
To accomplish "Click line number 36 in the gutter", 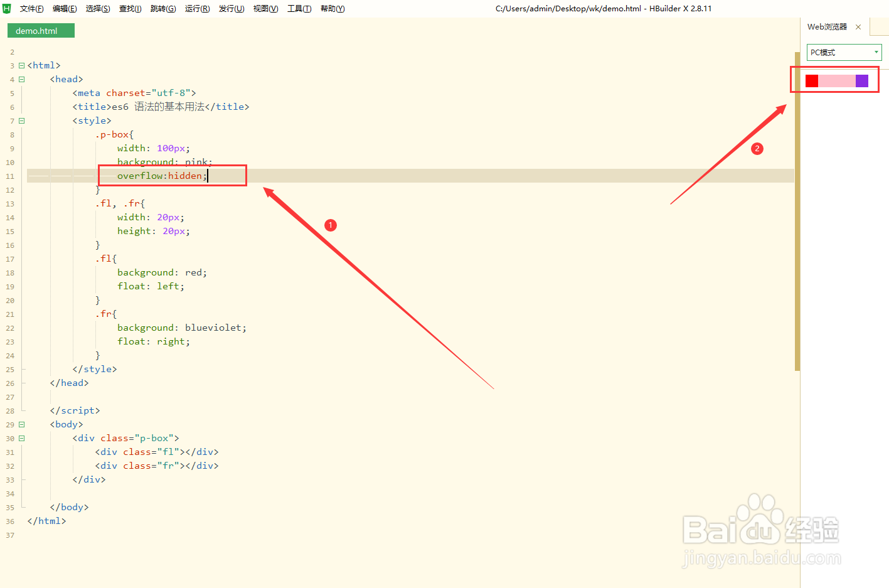I will click(x=10, y=521).
